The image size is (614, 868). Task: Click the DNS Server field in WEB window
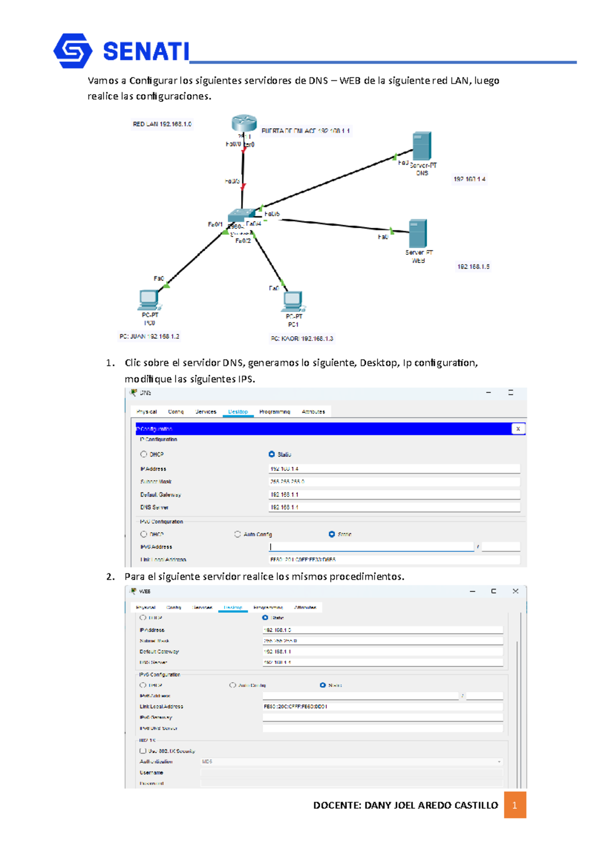pos(383,662)
